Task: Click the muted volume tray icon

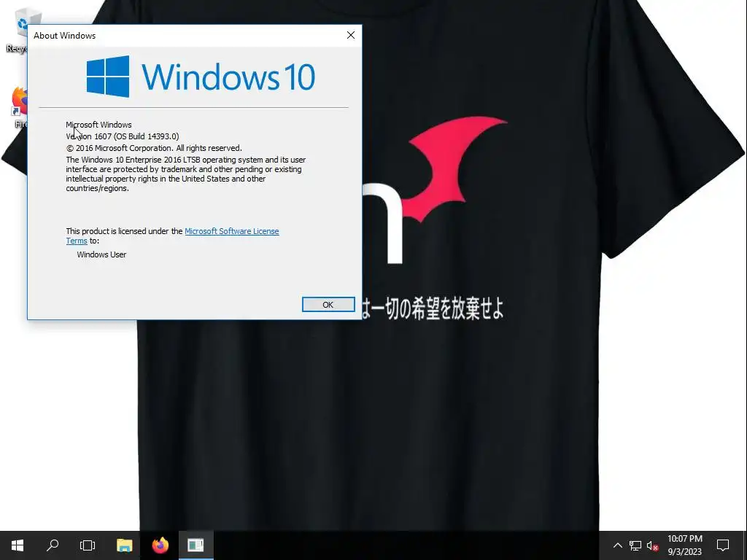Action: [x=652, y=545]
